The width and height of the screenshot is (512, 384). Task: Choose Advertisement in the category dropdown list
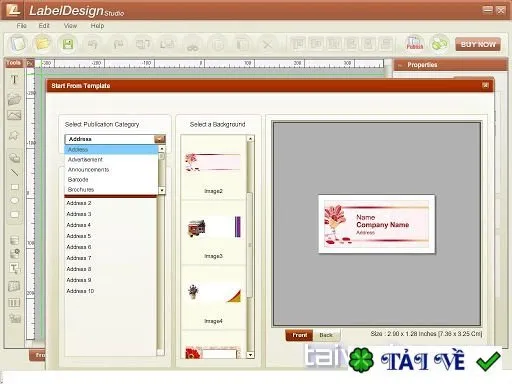(111, 160)
